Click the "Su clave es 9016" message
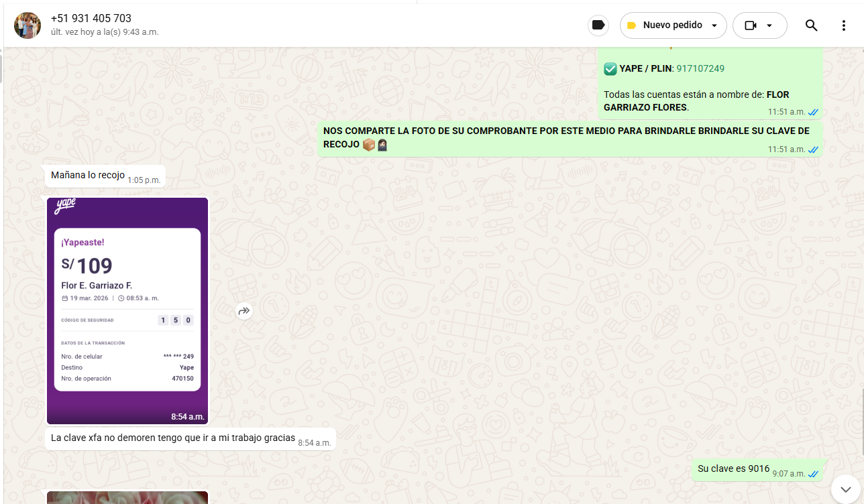Screen dimensions: 864x504 point(733,468)
